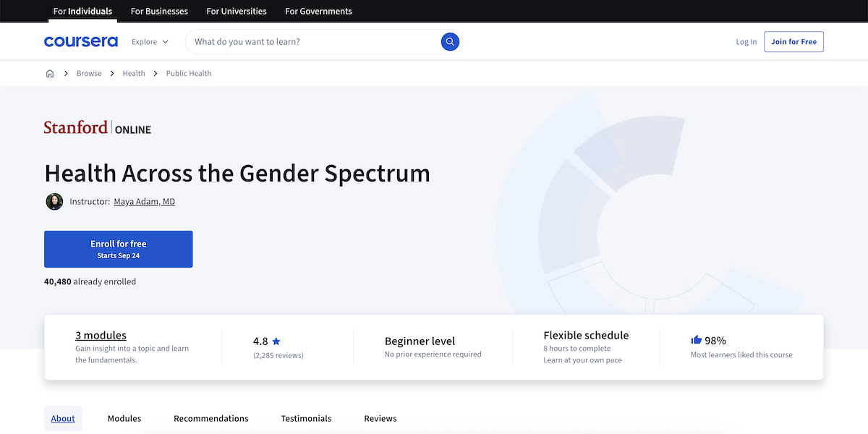This screenshot has width=868, height=434.
Task: Click the blue search magnifier button
Action: point(450,42)
